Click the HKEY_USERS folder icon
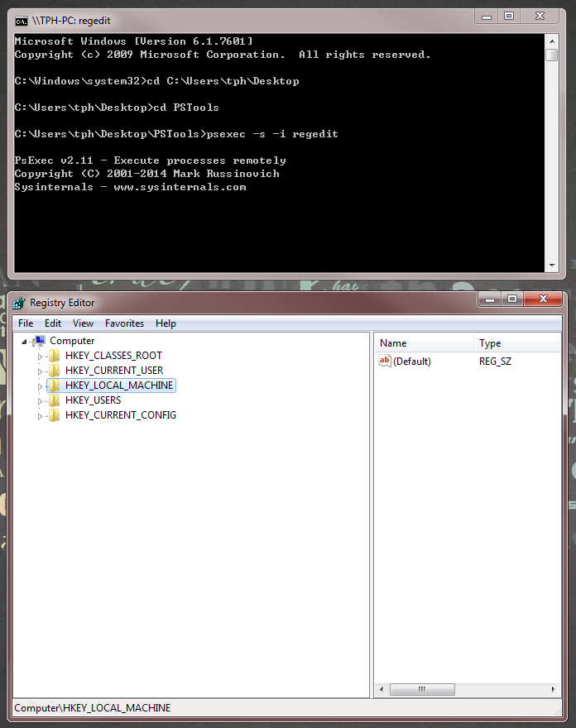The width and height of the screenshot is (576, 728). click(x=55, y=400)
